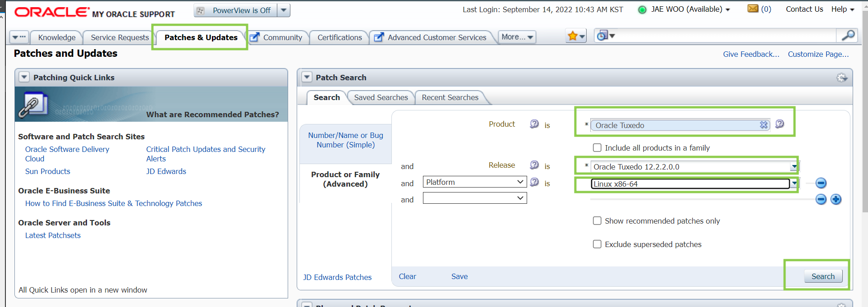This screenshot has height=307, width=868.
Task: Remove the empty filter row minus icon
Action: coord(821,199)
